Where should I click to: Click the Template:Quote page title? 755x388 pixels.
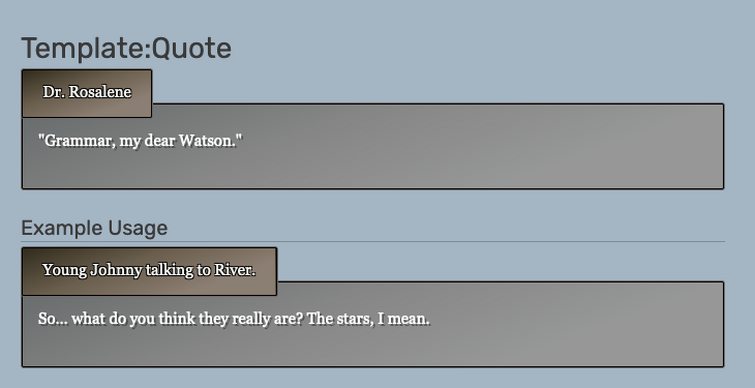coord(126,49)
